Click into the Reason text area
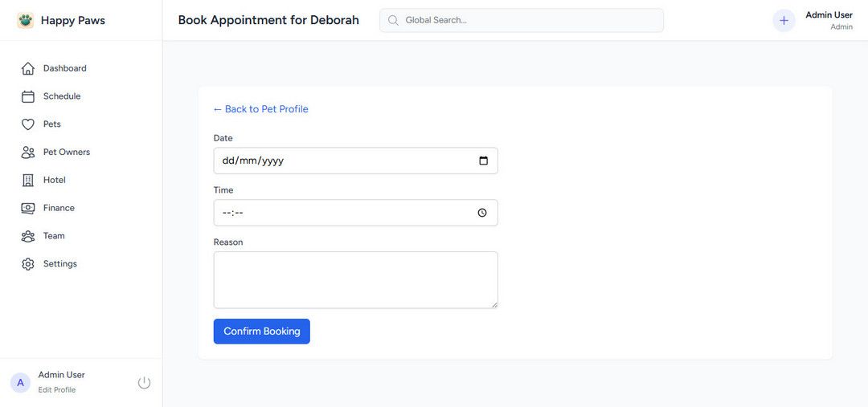868x407 pixels. click(x=355, y=279)
